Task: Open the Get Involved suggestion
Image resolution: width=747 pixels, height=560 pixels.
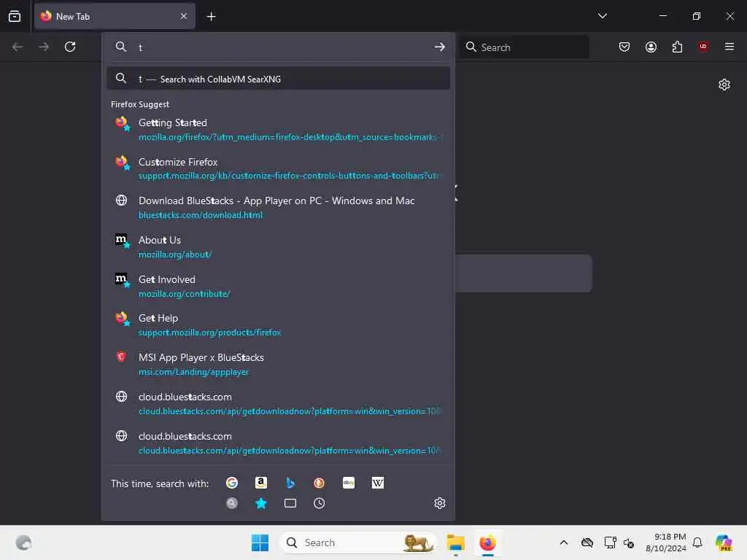Action: click(279, 286)
